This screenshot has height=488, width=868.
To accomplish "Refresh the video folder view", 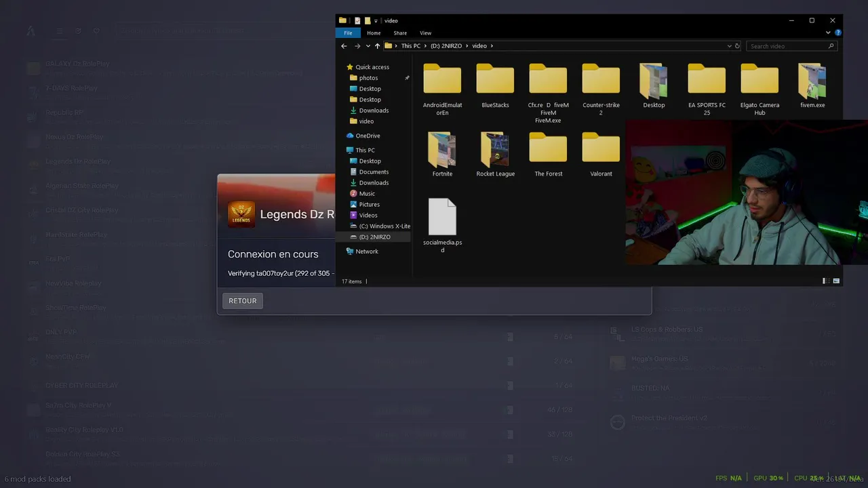I will pos(737,46).
